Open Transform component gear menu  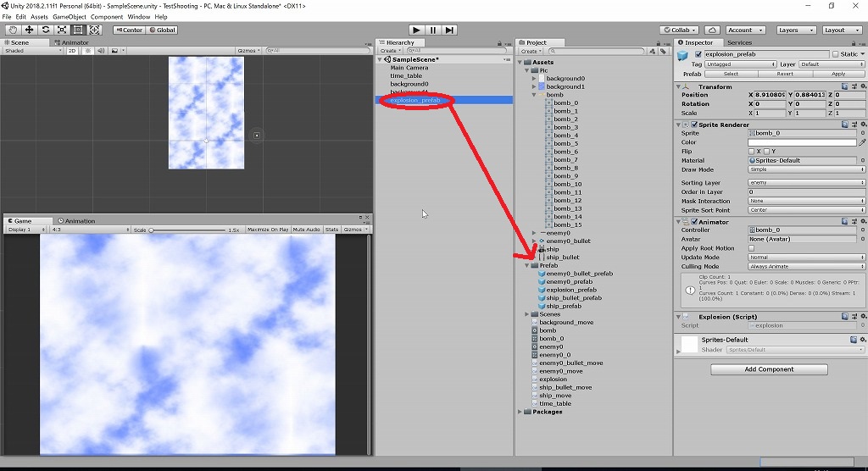pos(862,86)
